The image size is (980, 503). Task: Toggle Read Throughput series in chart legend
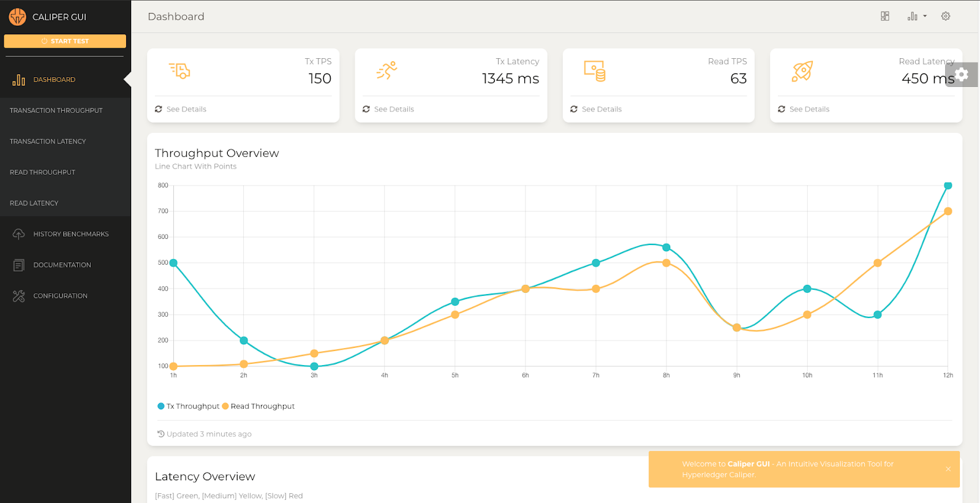click(258, 406)
